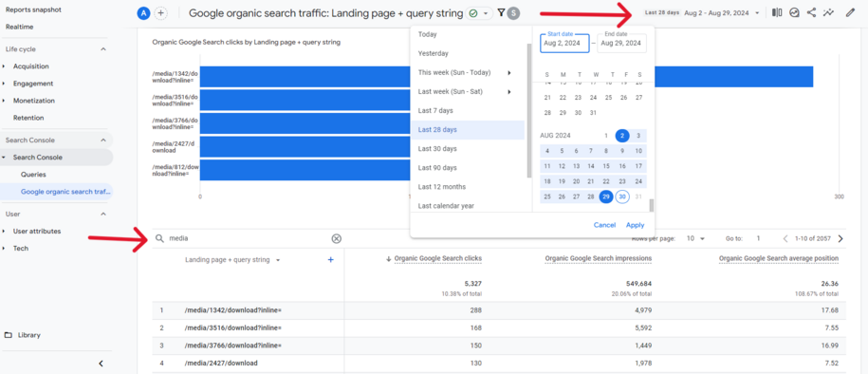Sort by Organic Google Search average position

(x=778, y=259)
